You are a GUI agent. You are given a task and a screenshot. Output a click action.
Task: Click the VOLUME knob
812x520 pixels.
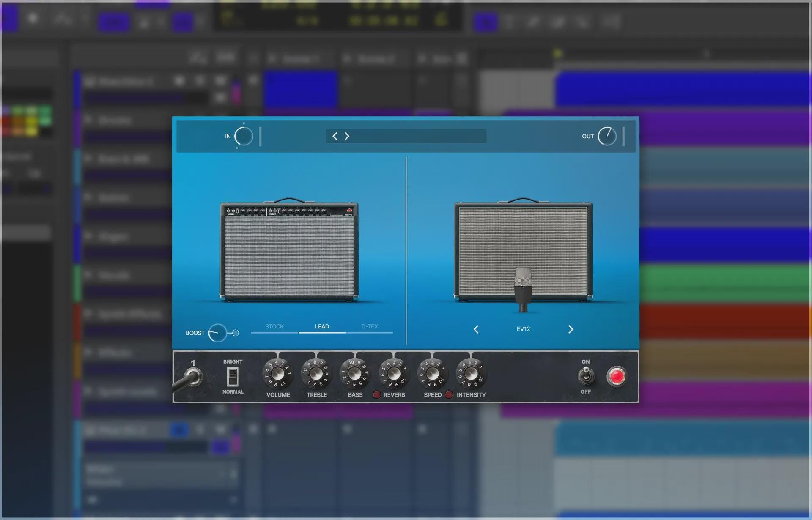[x=277, y=374]
